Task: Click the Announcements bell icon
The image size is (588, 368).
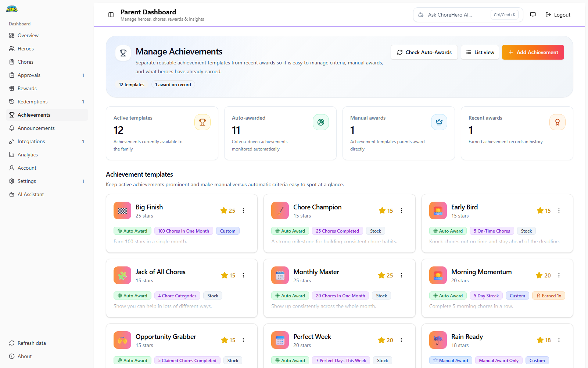Action: 12,128
